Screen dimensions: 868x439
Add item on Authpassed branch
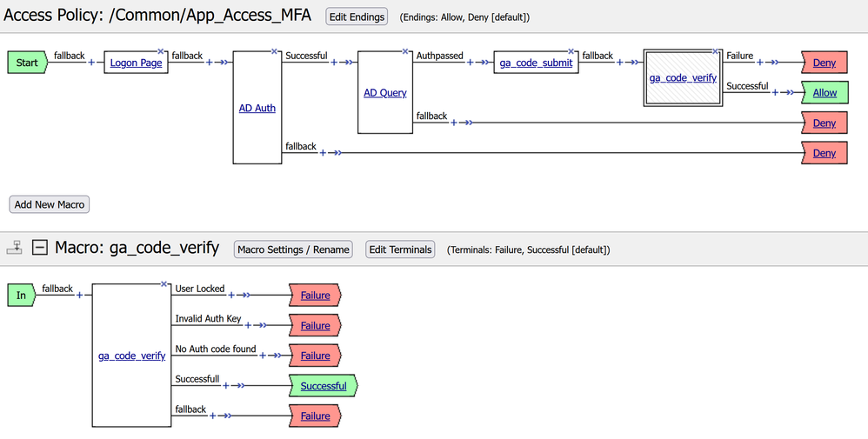click(471, 63)
